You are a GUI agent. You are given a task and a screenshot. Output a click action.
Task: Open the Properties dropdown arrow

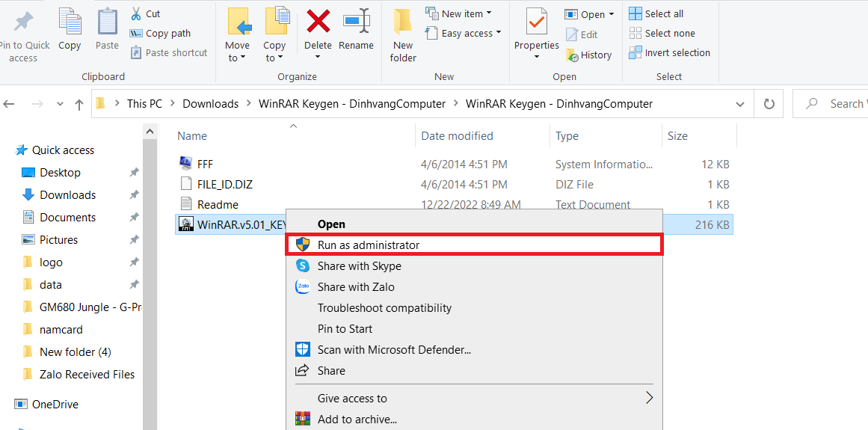pyautogui.click(x=536, y=57)
